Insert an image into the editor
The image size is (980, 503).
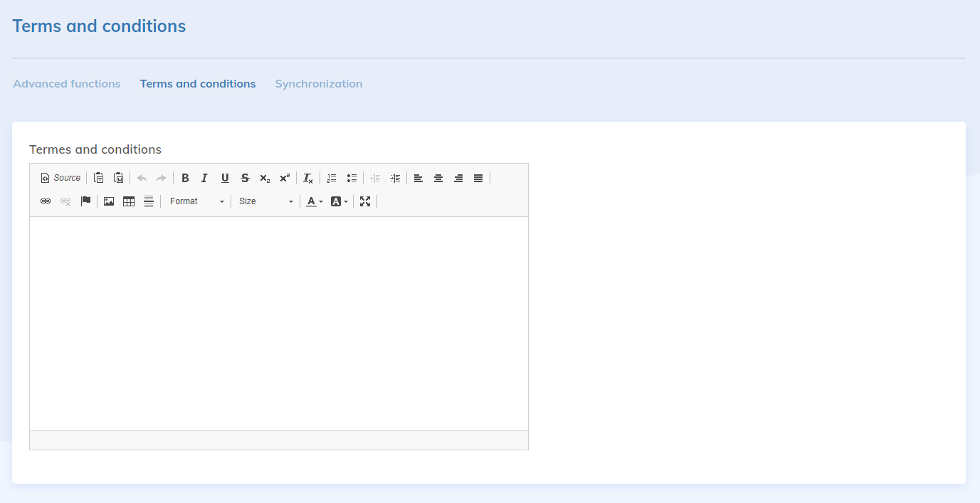tap(109, 201)
